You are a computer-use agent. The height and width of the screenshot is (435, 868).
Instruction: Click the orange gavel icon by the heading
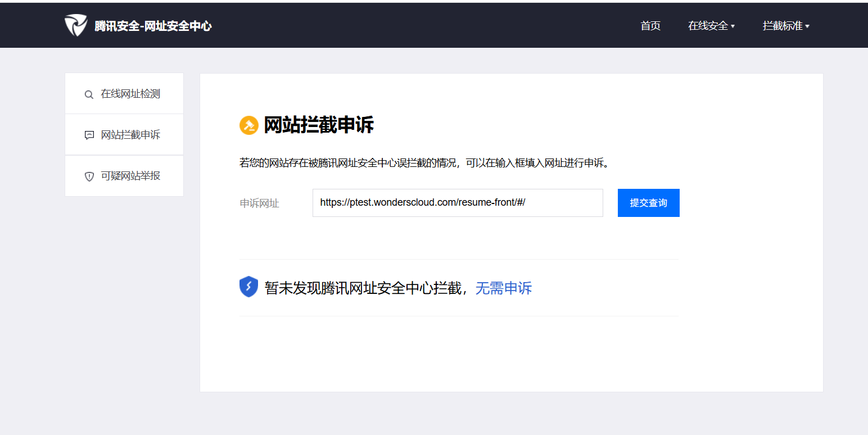tap(248, 125)
